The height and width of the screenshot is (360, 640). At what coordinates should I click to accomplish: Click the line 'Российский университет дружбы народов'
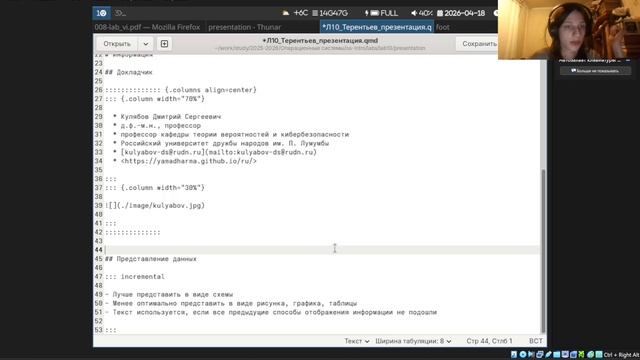click(221, 143)
